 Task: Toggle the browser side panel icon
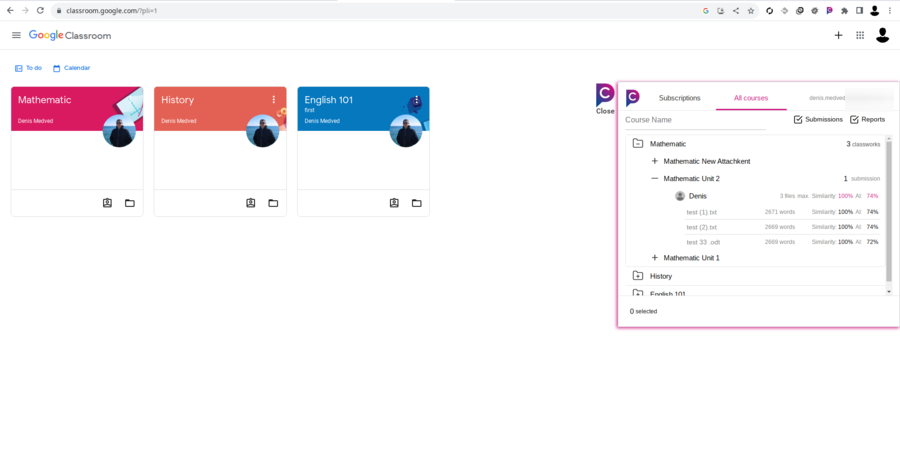pos(859,10)
